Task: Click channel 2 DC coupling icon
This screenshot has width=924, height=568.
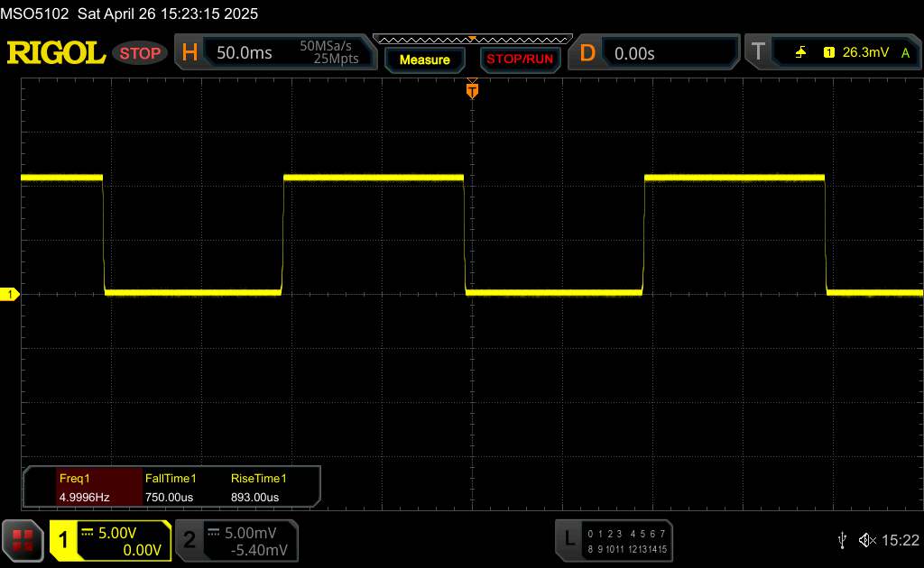Action: (x=214, y=533)
